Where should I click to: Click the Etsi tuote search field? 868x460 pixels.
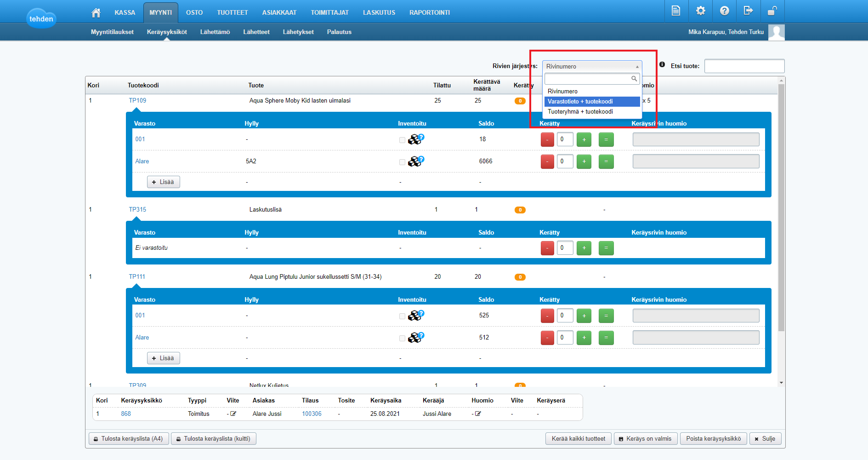tap(744, 66)
